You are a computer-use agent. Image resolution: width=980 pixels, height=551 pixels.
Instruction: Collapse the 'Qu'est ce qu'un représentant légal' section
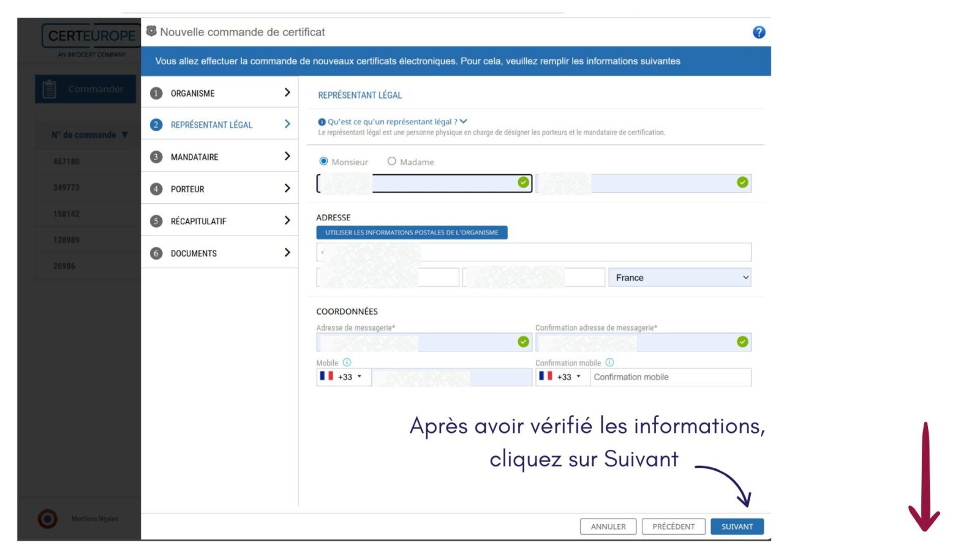(463, 121)
